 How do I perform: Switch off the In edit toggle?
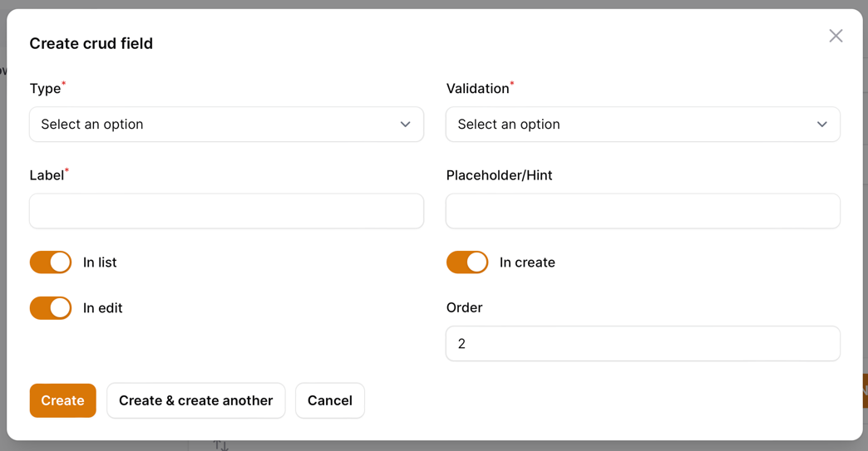pos(51,308)
